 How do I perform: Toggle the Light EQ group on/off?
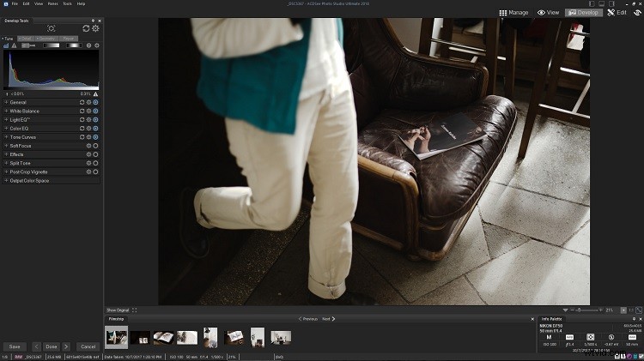(x=95, y=120)
